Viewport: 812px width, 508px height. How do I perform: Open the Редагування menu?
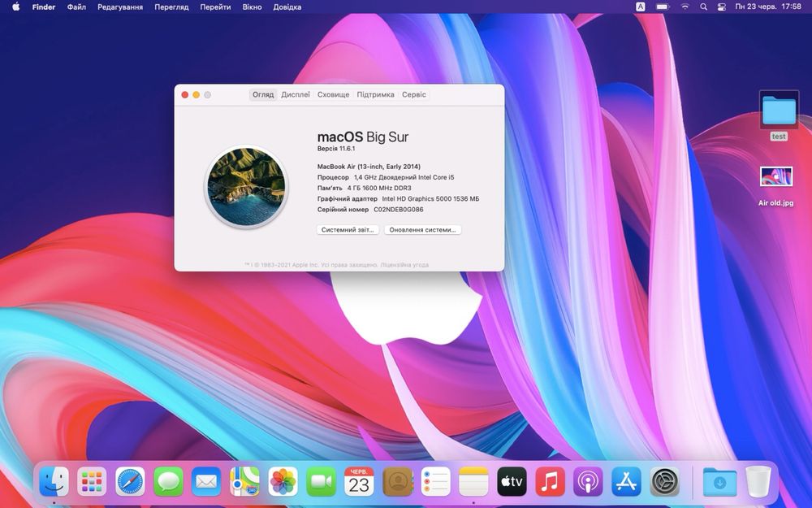pyautogui.click(x=120, y=7)
